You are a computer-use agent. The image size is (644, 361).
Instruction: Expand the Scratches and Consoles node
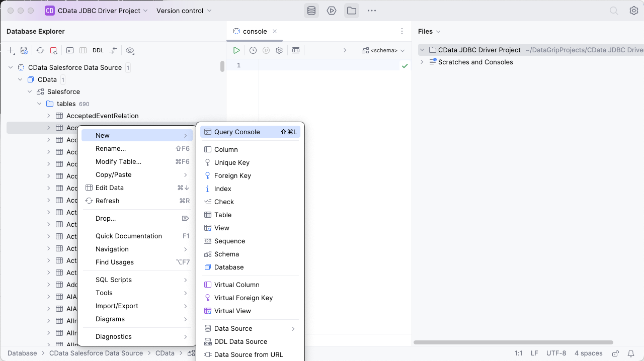(422, 62)
